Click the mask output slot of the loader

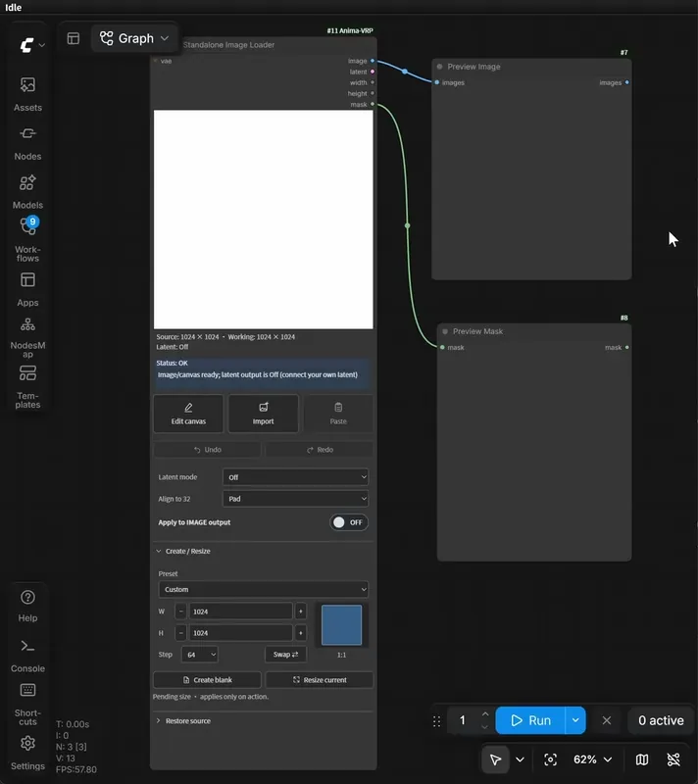(x=373, y=105)
